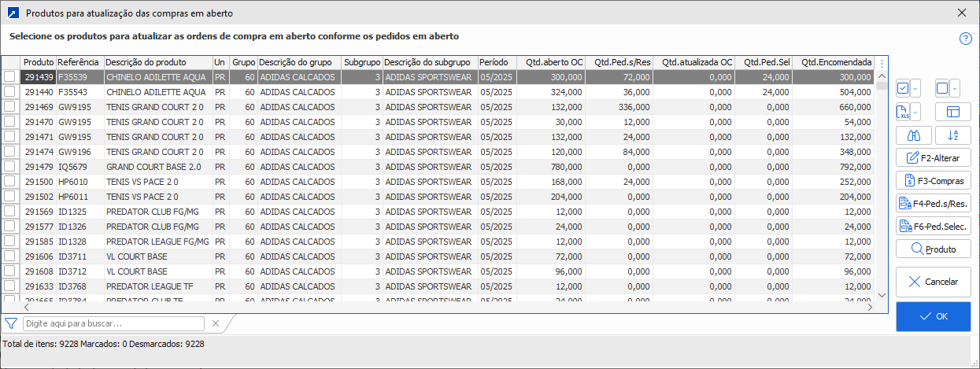This screenshot has width=980, height=369.
Task: Sort by the Qtd.aberto OC column header
Action: coord(551,62)
